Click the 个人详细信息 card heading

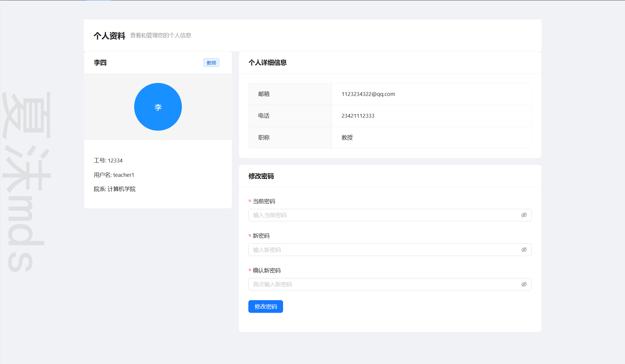click(x=267, y=63)
